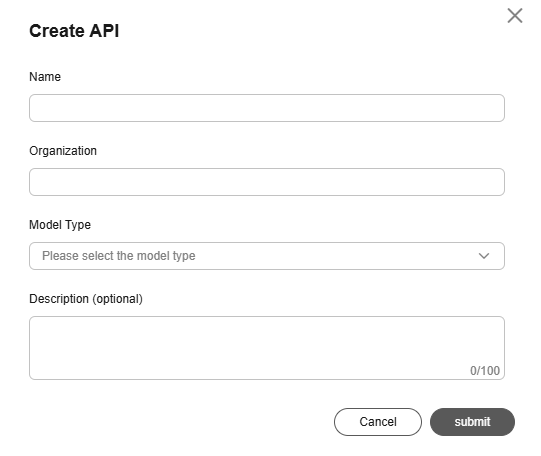This screenshot has width=541, height=456.
Task: Open the Model Type dropdown
Action: pyautogui.click(x=267, y=256)
